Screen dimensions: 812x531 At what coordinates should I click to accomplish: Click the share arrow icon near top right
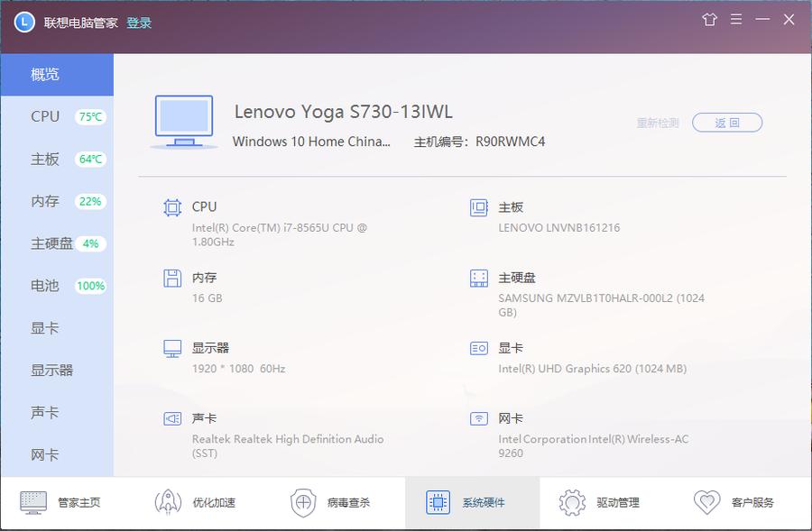(x=709, y=19)
